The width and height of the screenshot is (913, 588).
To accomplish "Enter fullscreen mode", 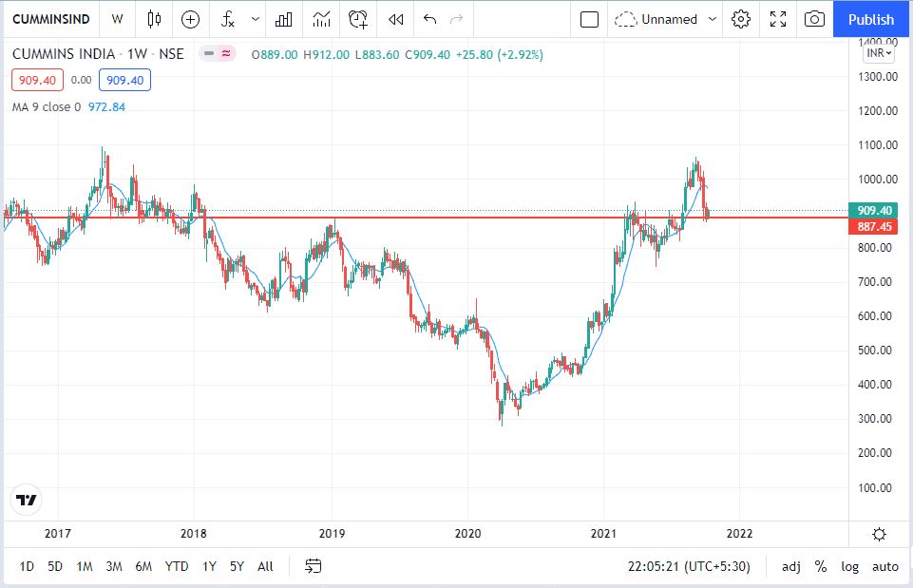I will (778, 19).
